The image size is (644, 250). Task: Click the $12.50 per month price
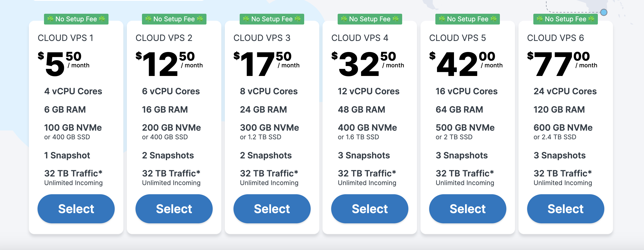tap(169, 64)
